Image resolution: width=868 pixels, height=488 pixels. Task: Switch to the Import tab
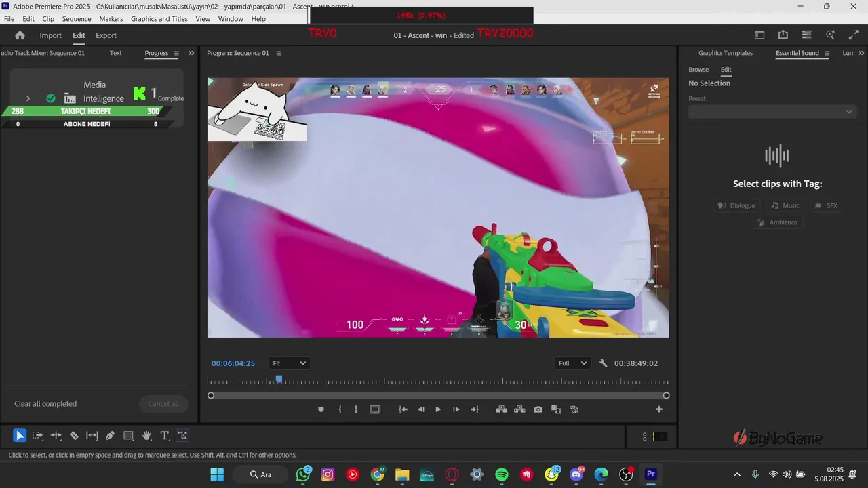click(x=50, y=35)
